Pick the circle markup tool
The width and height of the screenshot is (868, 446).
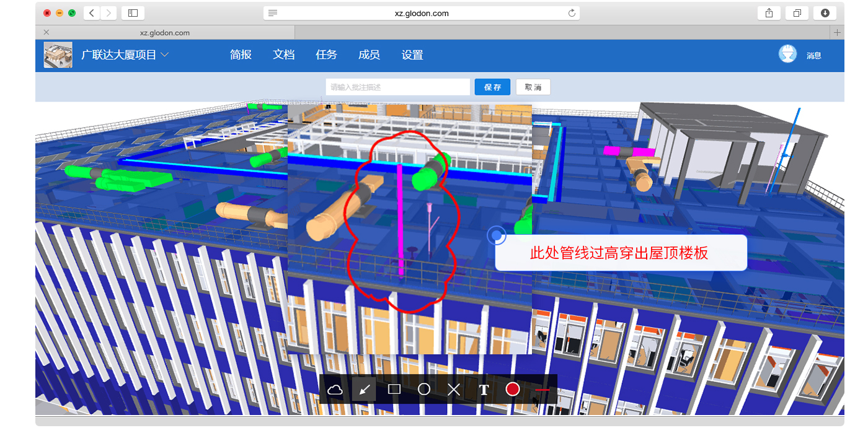pyautogui.click(x=424, y=390)
